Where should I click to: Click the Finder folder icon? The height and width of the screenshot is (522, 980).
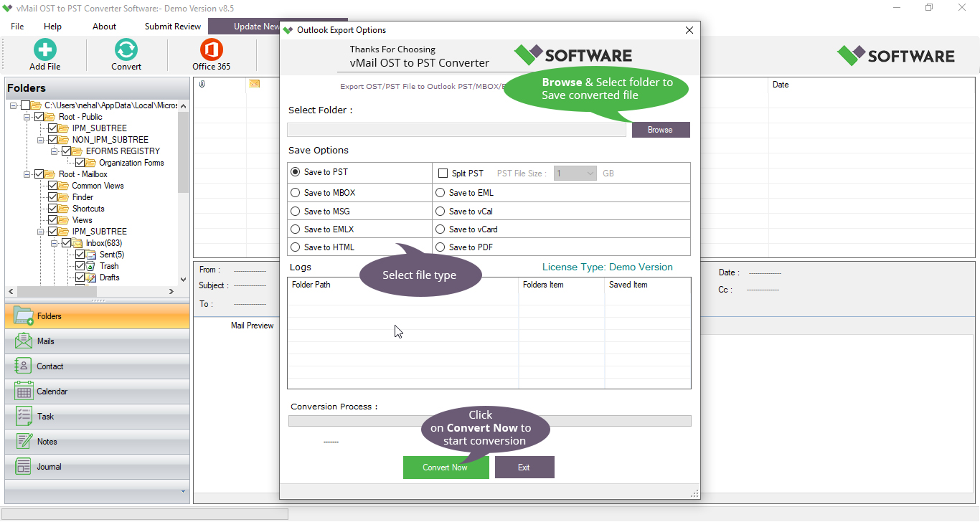(64, 197)
